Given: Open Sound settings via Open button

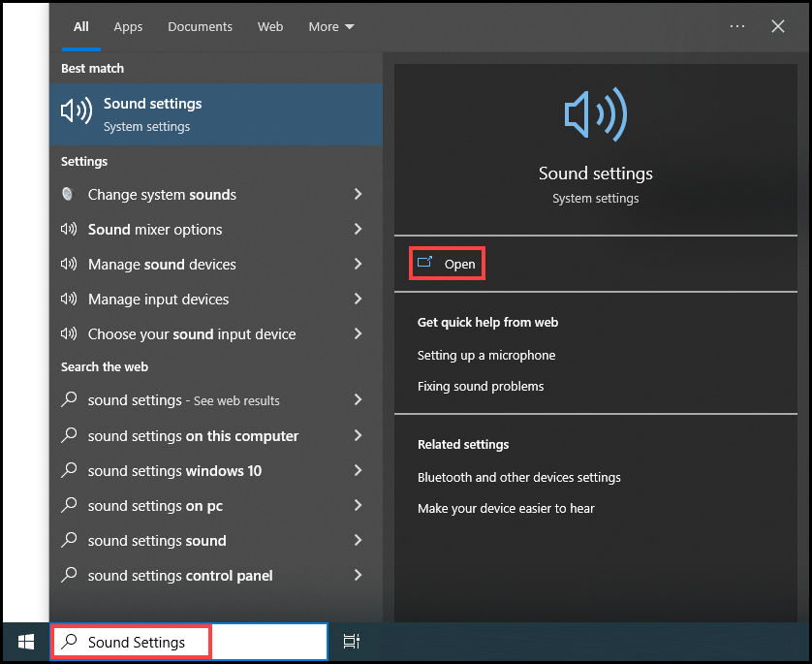Looking at the screenshot, I should coord(447,264).
